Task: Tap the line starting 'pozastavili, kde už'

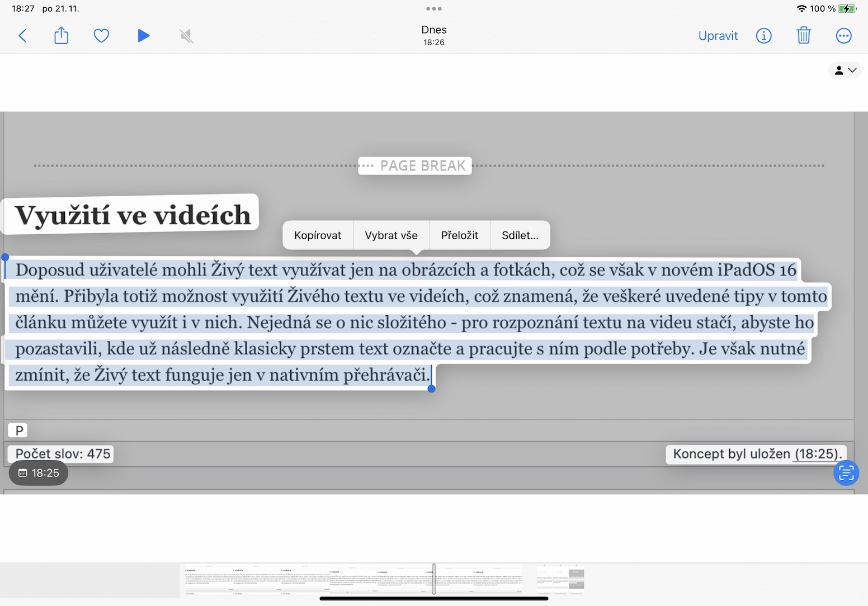Action: (x=410, y=349)
